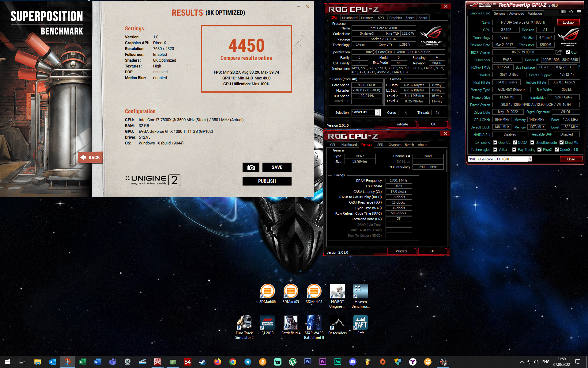Open Discord from the taskbar
588x368 pixels.
click(353, 362)
